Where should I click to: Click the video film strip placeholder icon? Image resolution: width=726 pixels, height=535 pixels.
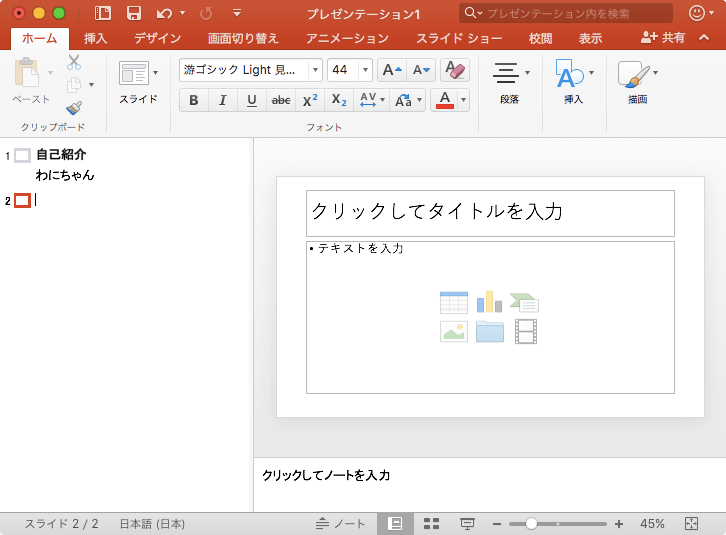point(525,331)
